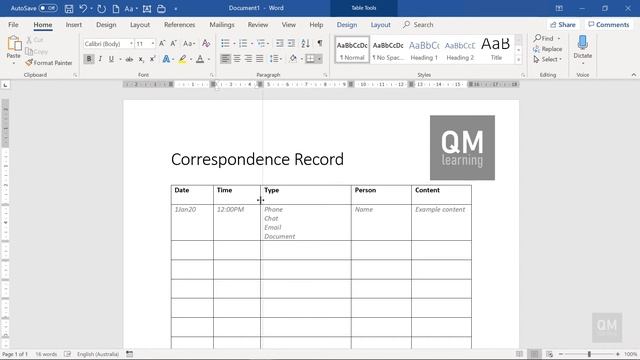This screenshot has height=360, width=640.
Task: Click the Cut scissors button
Action: [x=35, y=40]
